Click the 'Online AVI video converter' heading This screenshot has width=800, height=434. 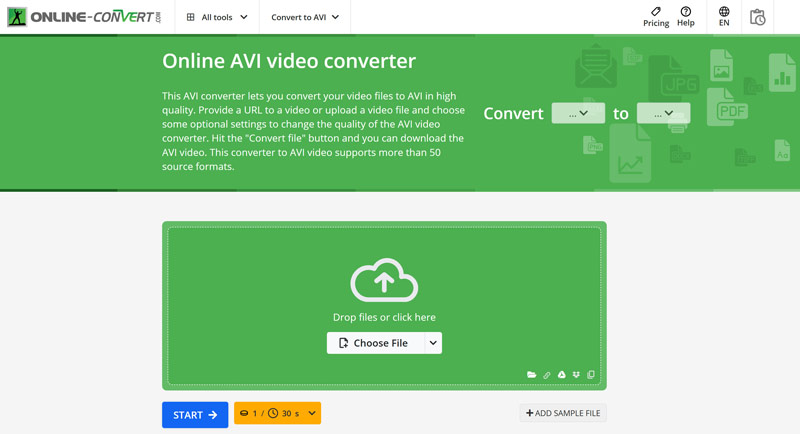click(289, 61)
